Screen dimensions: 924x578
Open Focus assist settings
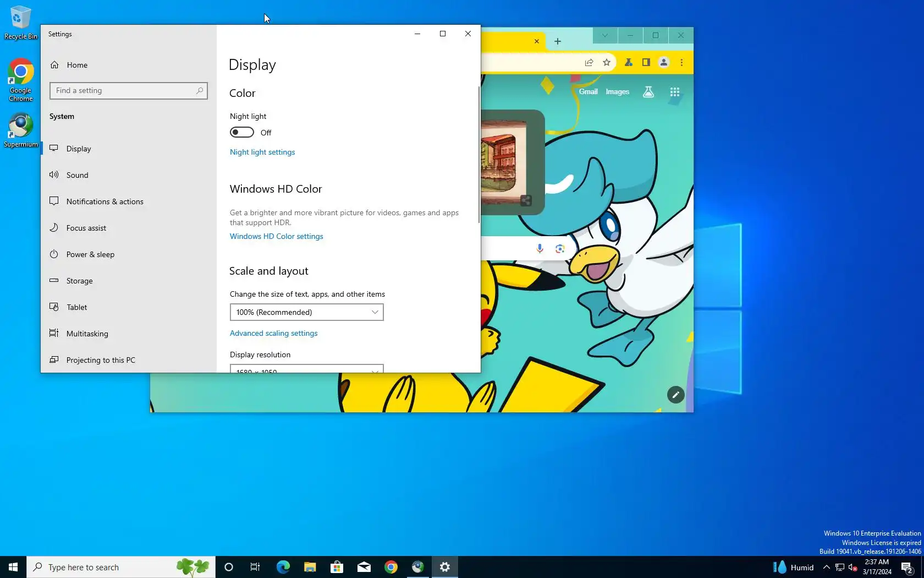(x=129, y=228)
